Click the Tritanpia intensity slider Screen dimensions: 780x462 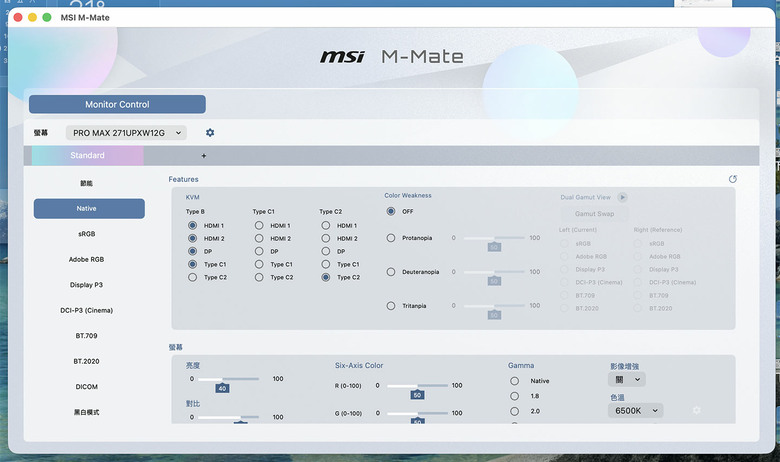point(494,306)
